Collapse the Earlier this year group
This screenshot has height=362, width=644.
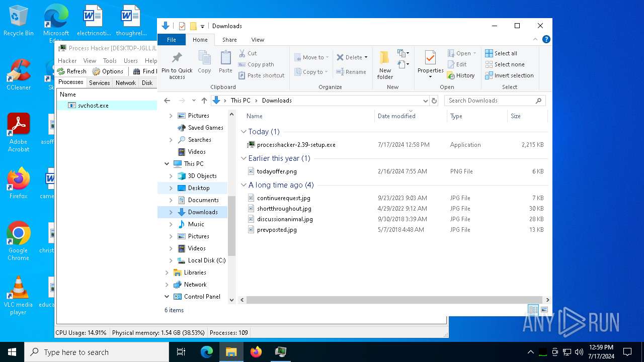244,158
